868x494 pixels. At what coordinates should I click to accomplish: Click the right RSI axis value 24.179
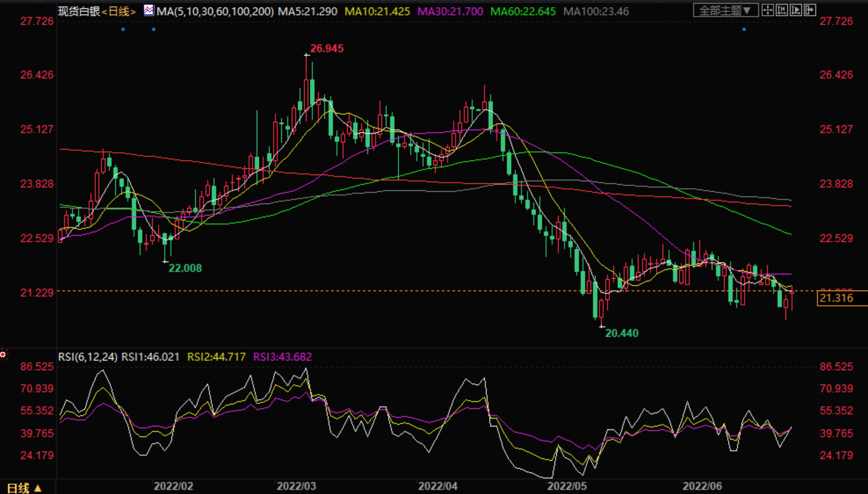point(836,455)
